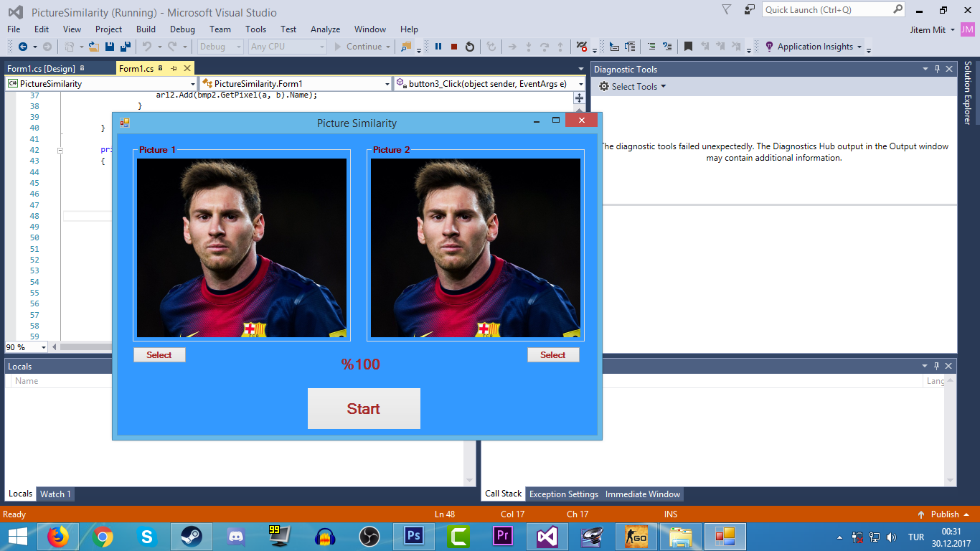Open the Tools menu
This screenshot has height=551, width=980.
(x=255, y=29)
